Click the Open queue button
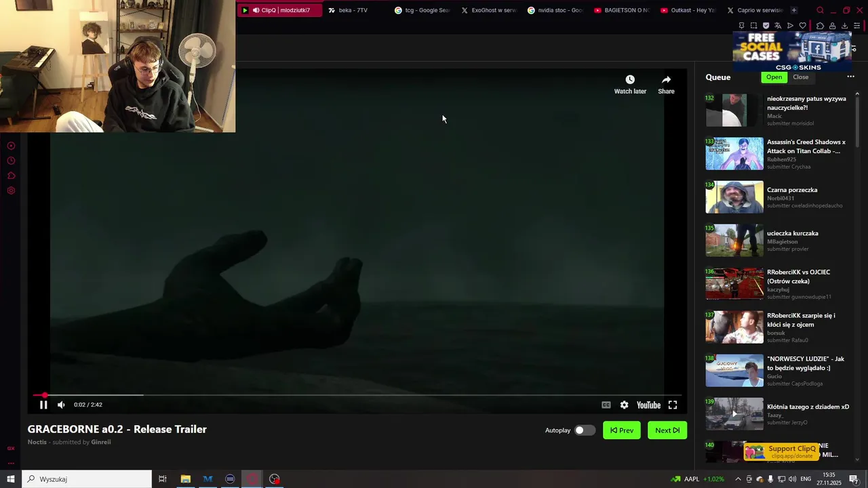Image resolution: width=868 pixels, height=488 pixels. click(x=774, y=77)
